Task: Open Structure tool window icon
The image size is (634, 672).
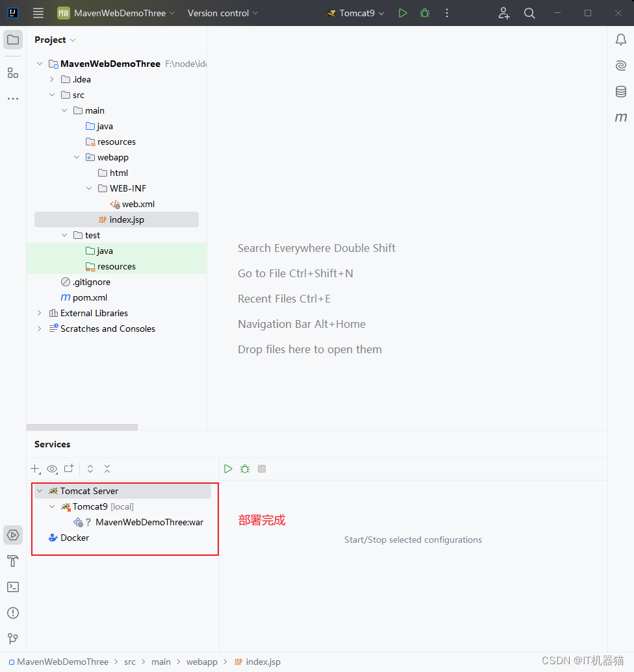Action: coord(13,73)
